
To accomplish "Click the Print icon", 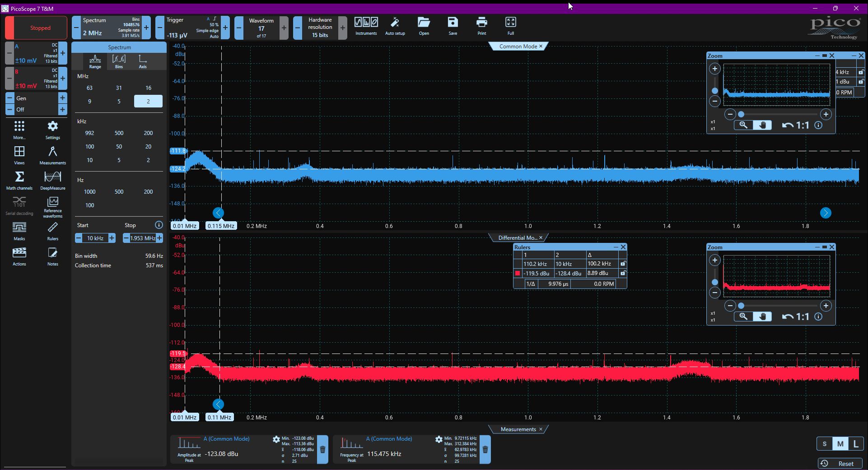I will point(482,26).
